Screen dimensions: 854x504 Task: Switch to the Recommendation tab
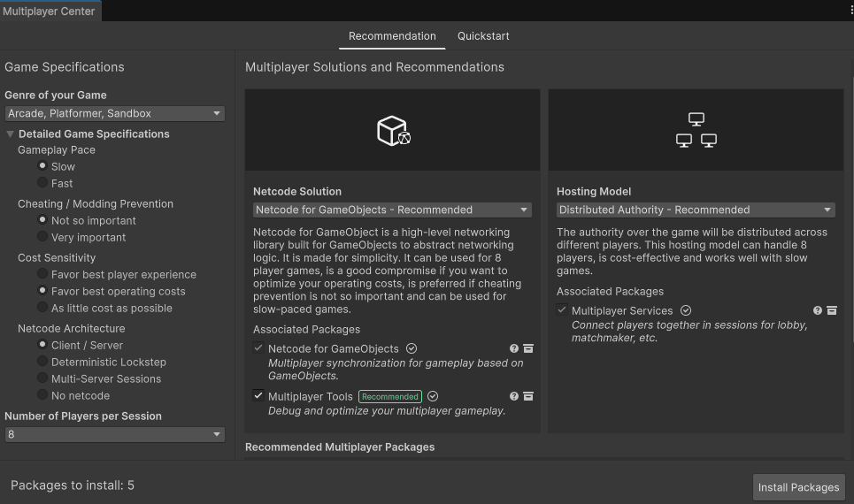[x=392, y=36]
